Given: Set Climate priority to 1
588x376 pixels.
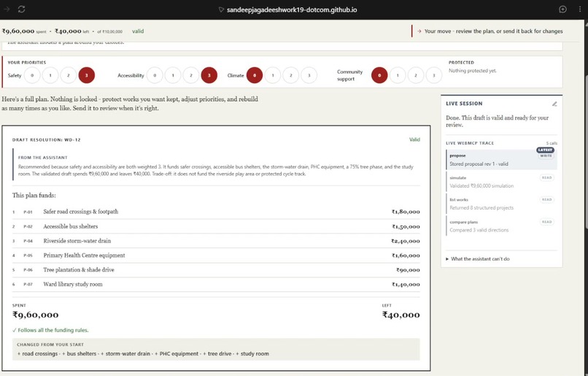Looking at the screenshot, I should (273, 75).
